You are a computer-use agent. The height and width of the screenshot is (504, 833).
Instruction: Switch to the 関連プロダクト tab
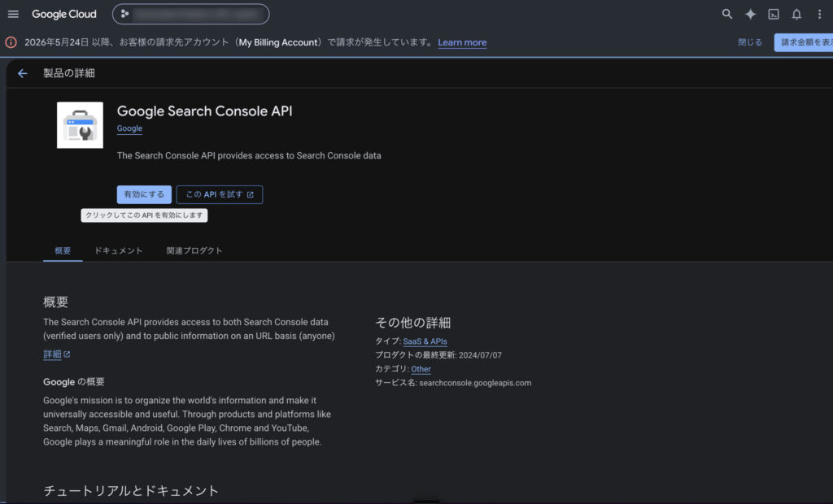[x=194, y=250]
